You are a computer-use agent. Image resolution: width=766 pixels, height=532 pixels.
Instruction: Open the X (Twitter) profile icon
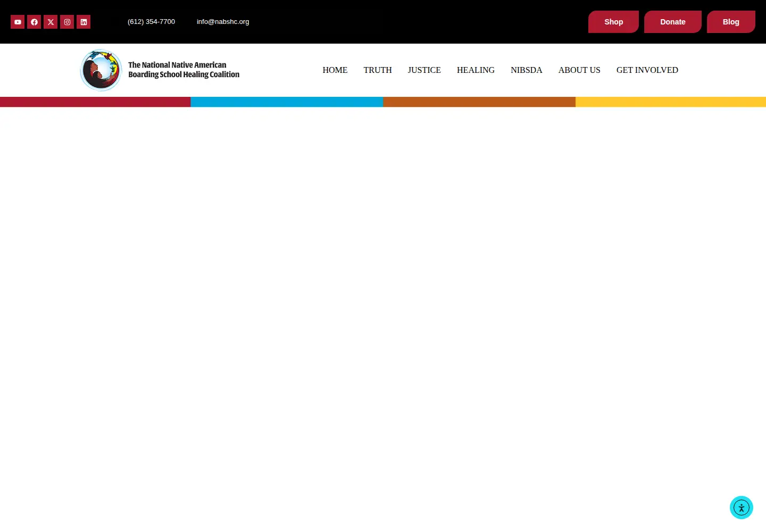tap(51, 22)
